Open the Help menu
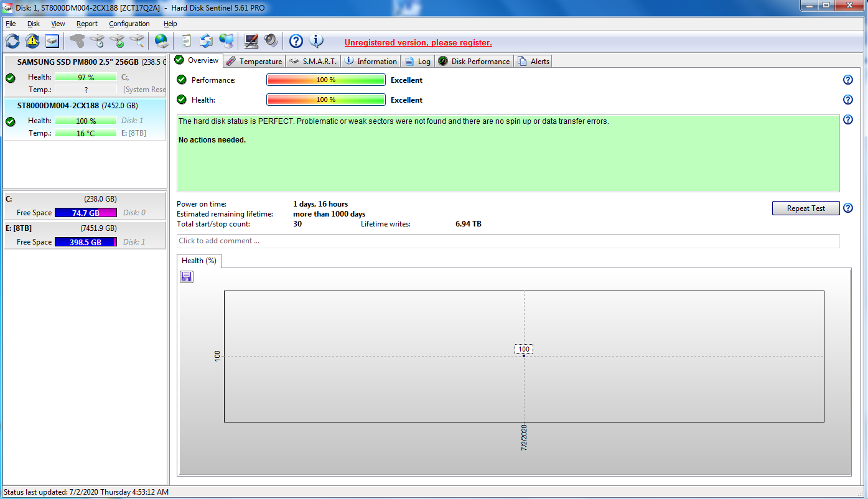This screenshot has height=499, width=868. [170, 24]
